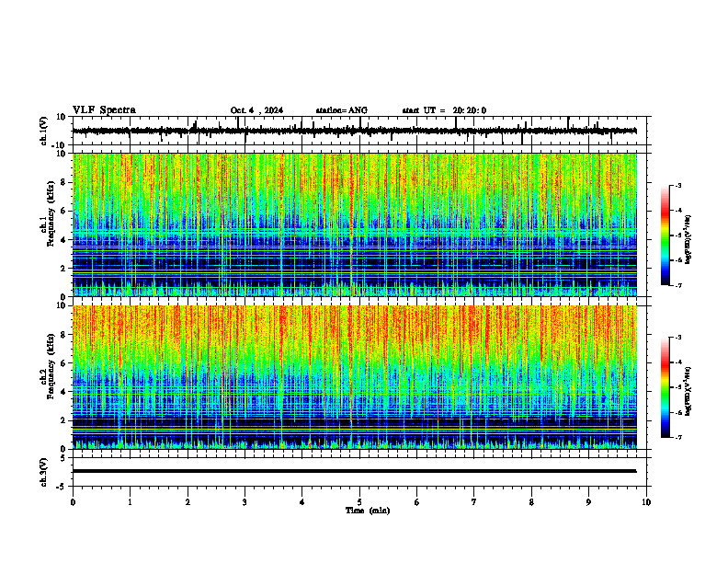
Task: Click the -3 label on ch.1 color bar
Action: (678, 185)
